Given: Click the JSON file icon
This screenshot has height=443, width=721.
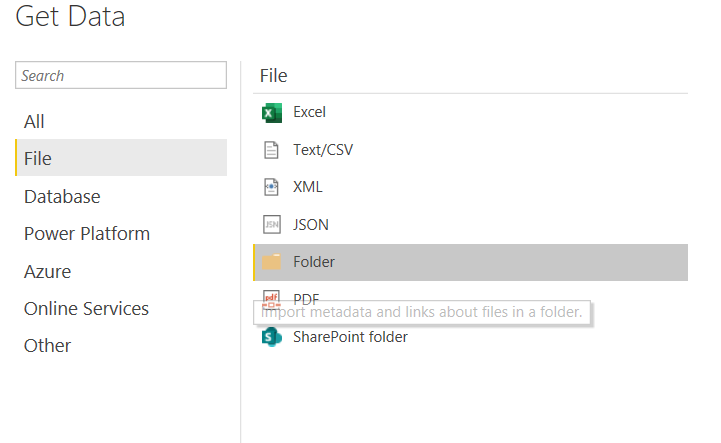Looking at the screenshot, I should pyautogui.click(x=271, y=224).
